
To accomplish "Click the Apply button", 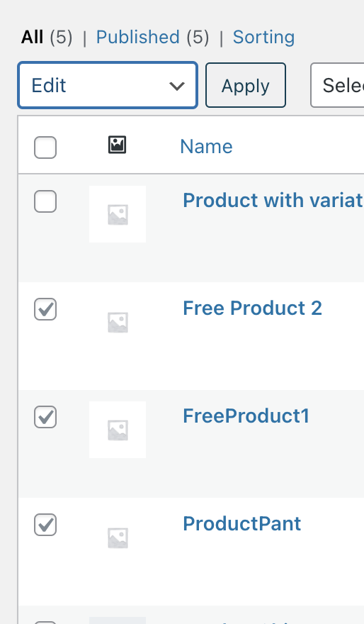I will pos(246,85).
